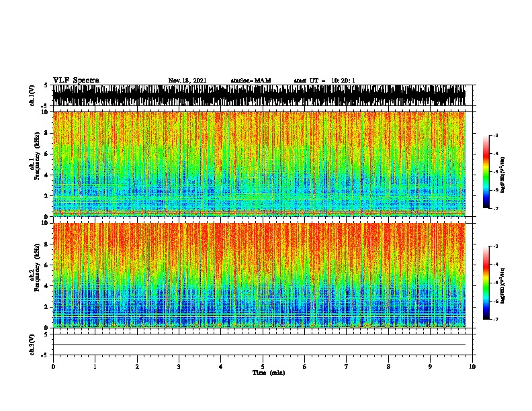The width and height of the screenshot is (532, 411).
Task: Click the ch.2 spectrogram color bar
Action: coord(486,283)
